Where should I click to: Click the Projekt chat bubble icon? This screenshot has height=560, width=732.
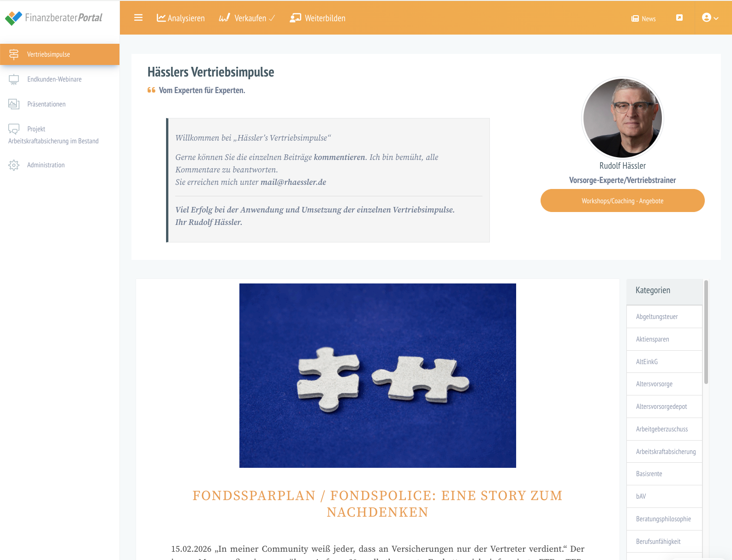coord(14,129)
